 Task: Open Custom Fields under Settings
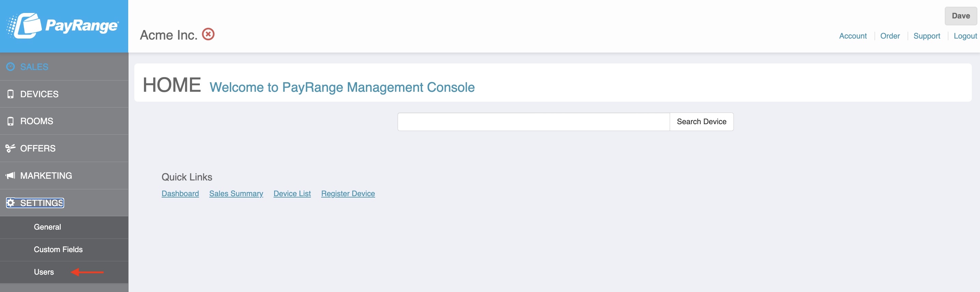(x=58, y=249)
